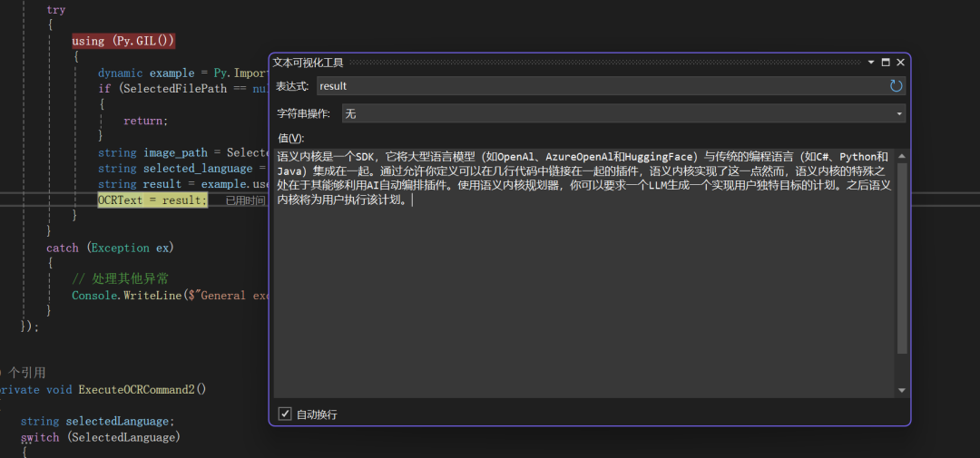Click the using (Py.GIL()) breakpoint line

click(123, 41)
